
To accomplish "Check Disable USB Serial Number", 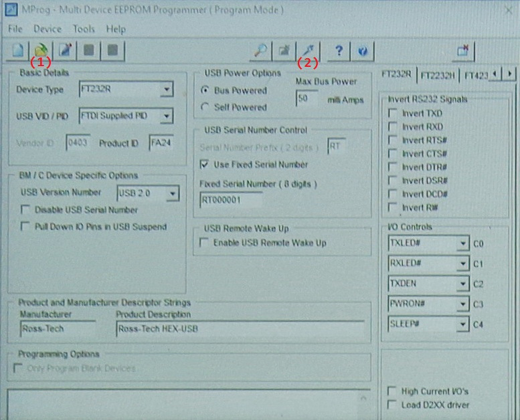I will pyautogui.click(x=25, y=209).
